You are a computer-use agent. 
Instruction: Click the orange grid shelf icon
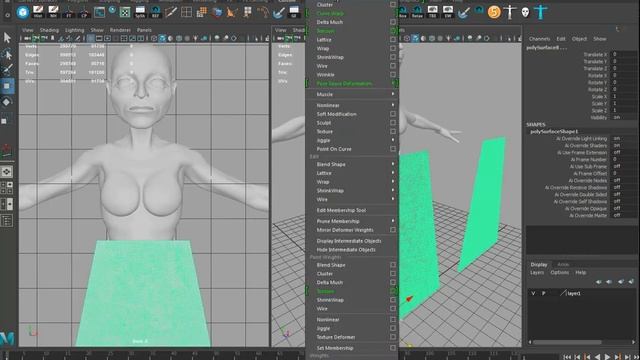202,12
